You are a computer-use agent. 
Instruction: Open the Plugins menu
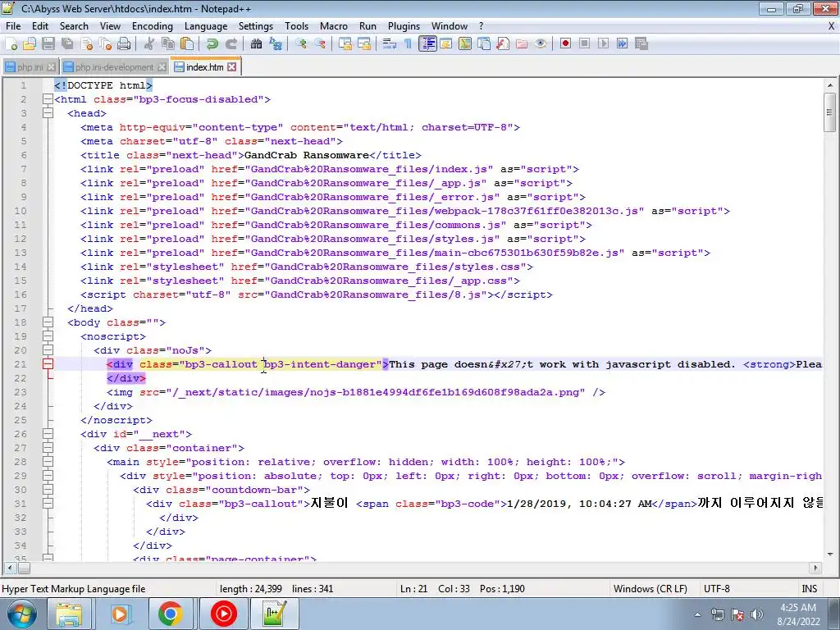coord(404,25)
